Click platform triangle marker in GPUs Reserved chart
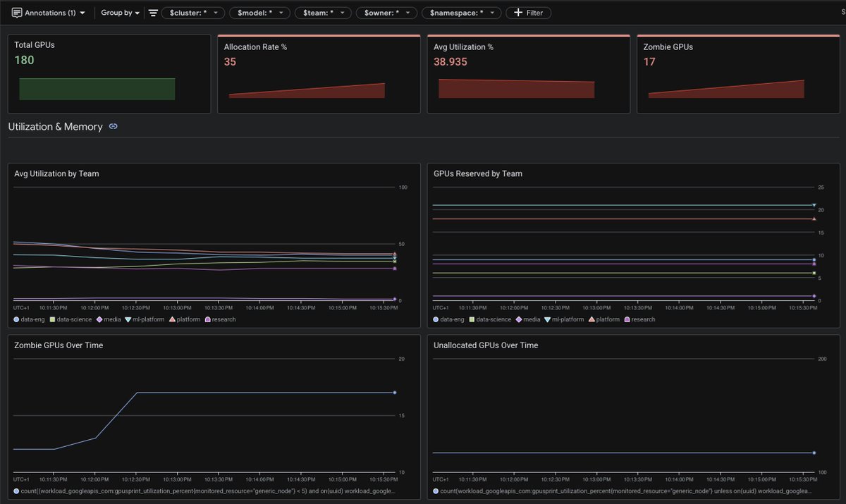846x504 pixels. point(814,219)
